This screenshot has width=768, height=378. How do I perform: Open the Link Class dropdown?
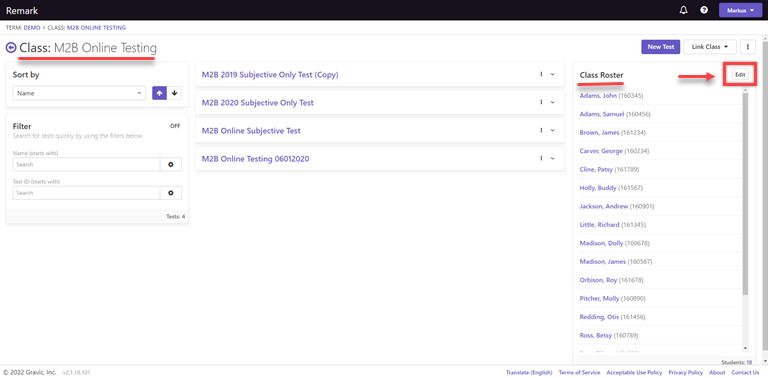[710, 47]
